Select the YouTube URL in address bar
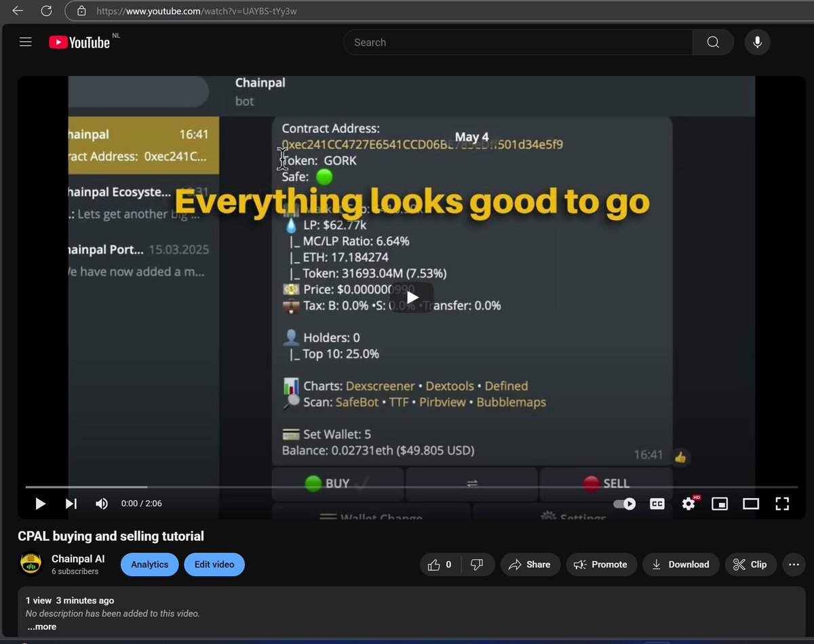 point(197,11)
